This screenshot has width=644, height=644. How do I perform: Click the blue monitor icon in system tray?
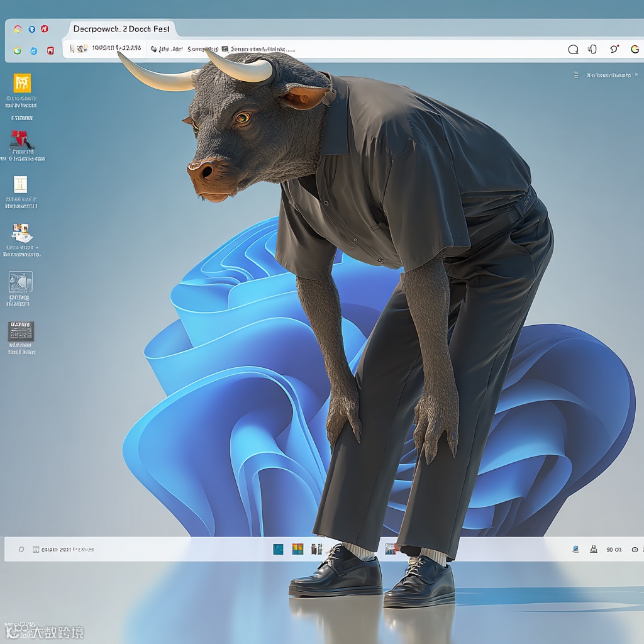[x=576, y=549]
